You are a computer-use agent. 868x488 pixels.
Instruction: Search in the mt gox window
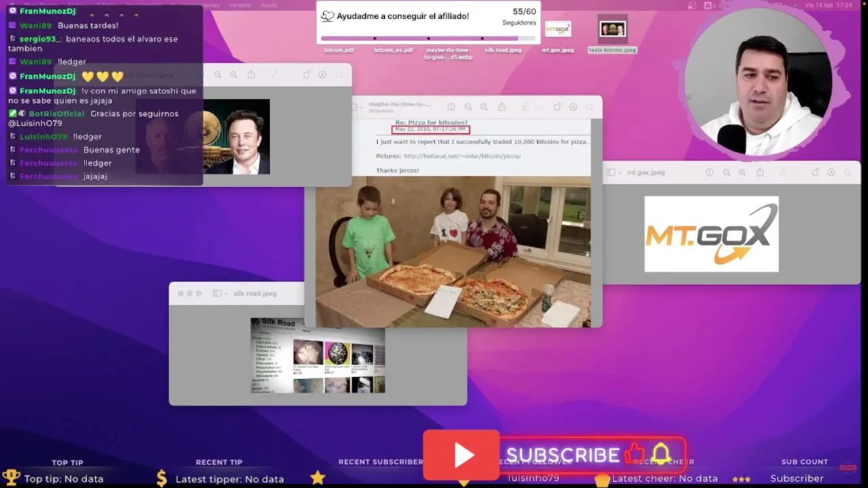pyautogui.click(x=848, y=172)
